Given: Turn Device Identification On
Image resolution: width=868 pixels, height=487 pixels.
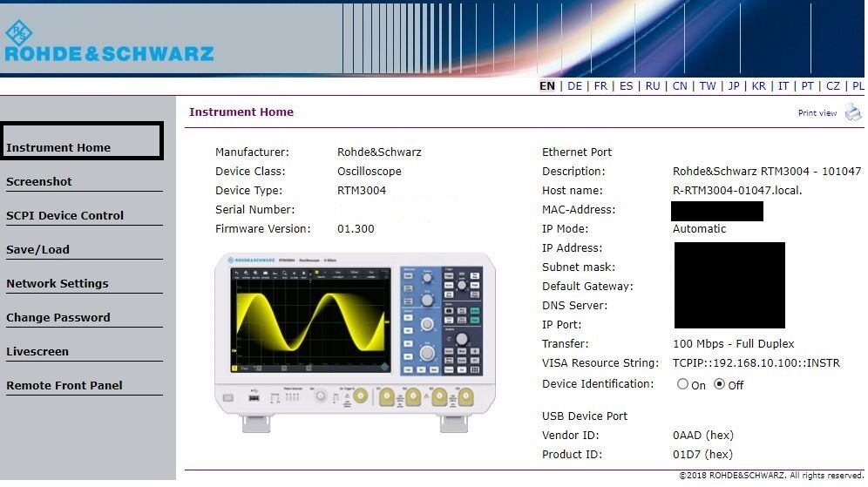Looking at the screenshot, I should [x=682, y=384].
